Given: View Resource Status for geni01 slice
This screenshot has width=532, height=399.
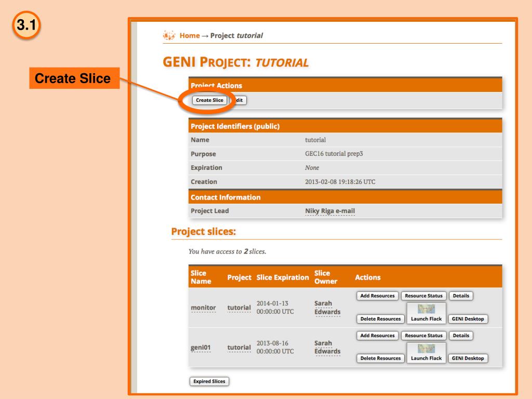Looking at the screenshot, I should 423,336.
